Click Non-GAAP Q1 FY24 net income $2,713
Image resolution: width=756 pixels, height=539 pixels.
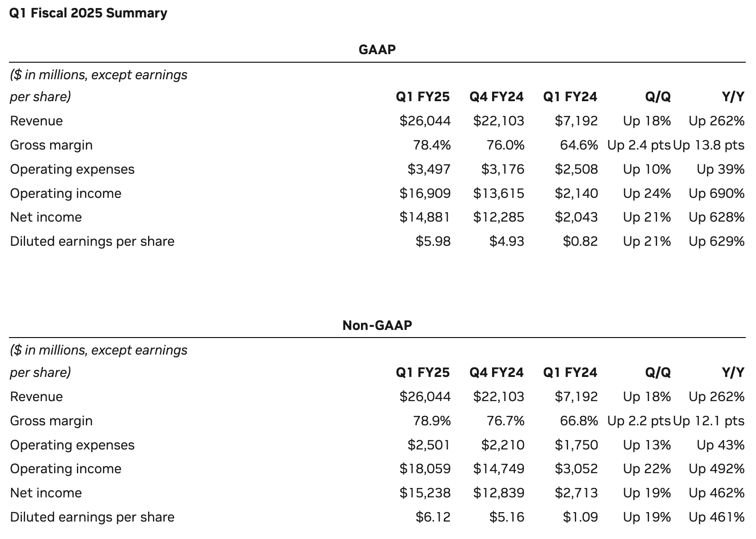pyautogui.click(x=576, y=493)
